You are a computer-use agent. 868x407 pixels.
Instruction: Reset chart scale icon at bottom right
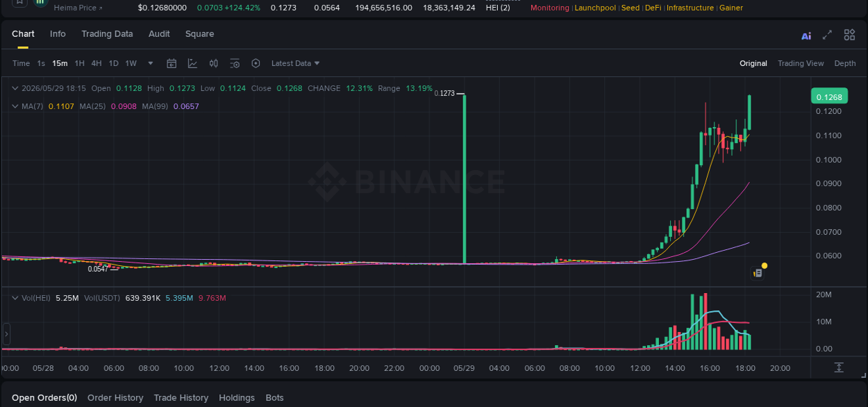839,367
